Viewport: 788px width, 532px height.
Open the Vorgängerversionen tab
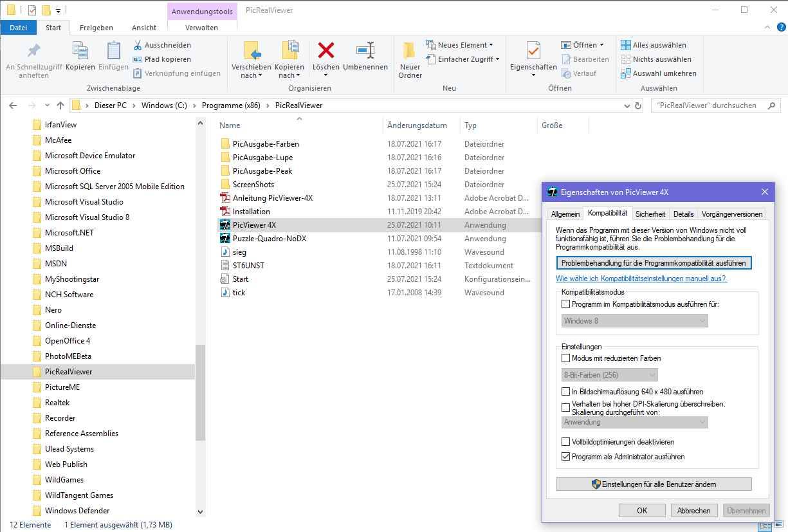tap(732, 214)
